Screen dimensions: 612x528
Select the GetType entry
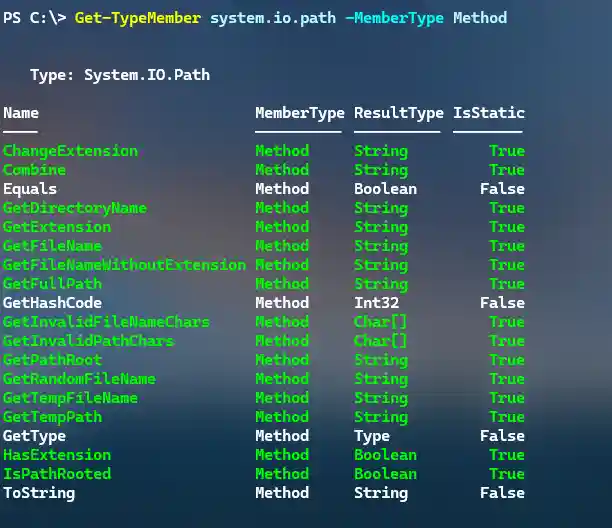click(34, 436)
